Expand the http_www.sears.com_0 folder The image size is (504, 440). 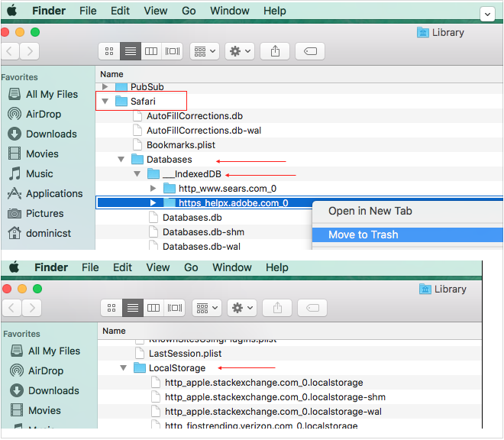click(153, 189)
